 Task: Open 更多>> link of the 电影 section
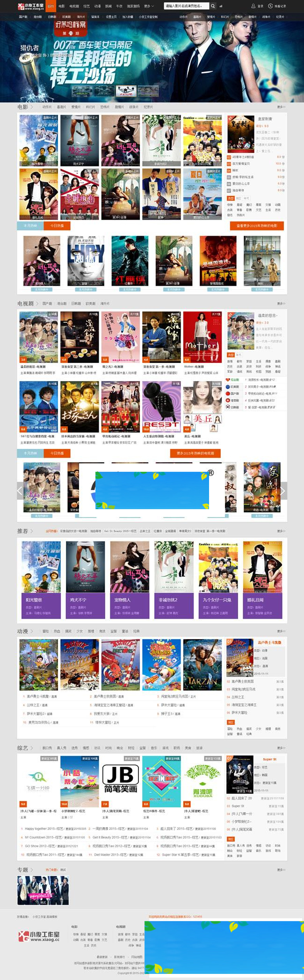pyautogui.click(x=281, y=107)
